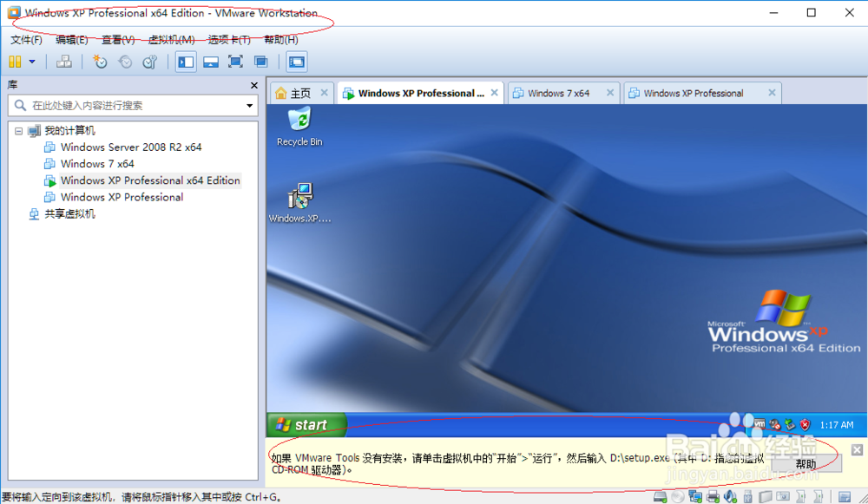Open the library search dropdown arrow
The width and height of the screenshot is (868, 504).
250,105
